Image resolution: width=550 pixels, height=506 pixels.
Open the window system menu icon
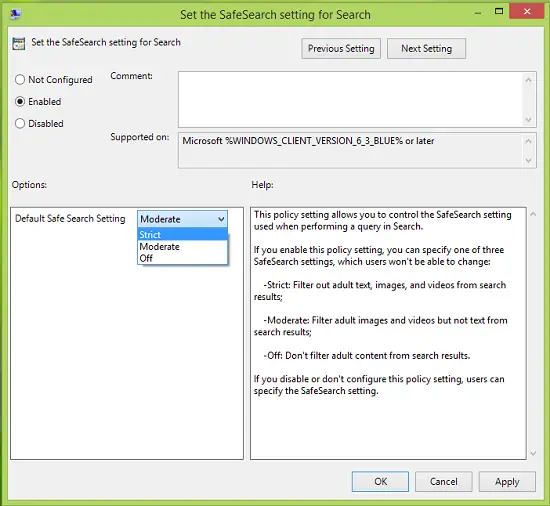pyautogui.click(x=15, y=14)
